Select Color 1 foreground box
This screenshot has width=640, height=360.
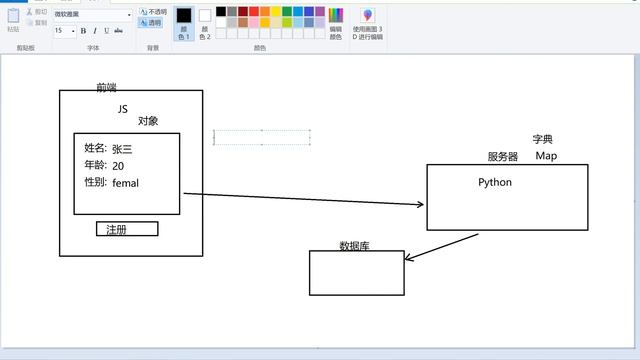tap(184, 24)
